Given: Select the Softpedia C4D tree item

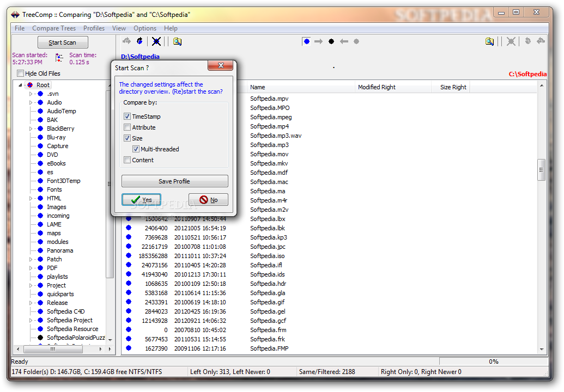Looking at the screenshot, I should coord(66,311).
